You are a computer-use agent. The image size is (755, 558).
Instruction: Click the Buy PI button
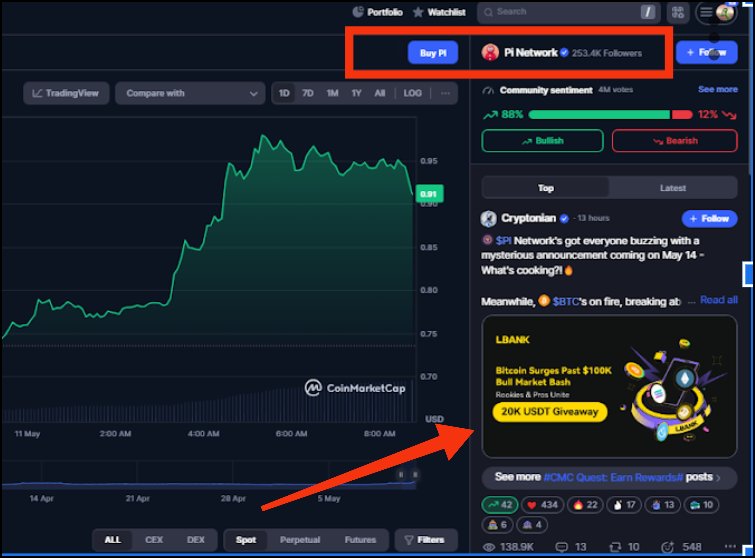(433, 53)
